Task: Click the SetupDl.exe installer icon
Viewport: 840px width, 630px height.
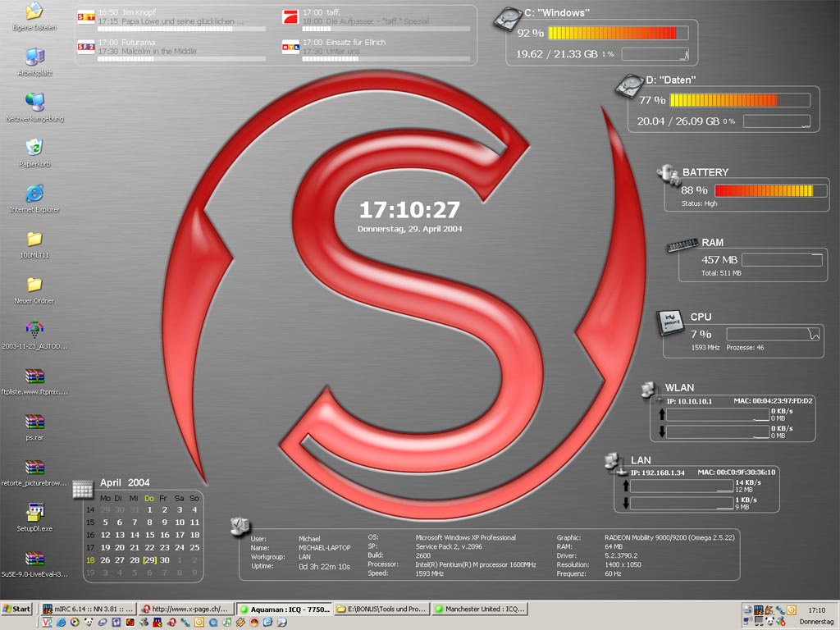Action: point(34,513)
